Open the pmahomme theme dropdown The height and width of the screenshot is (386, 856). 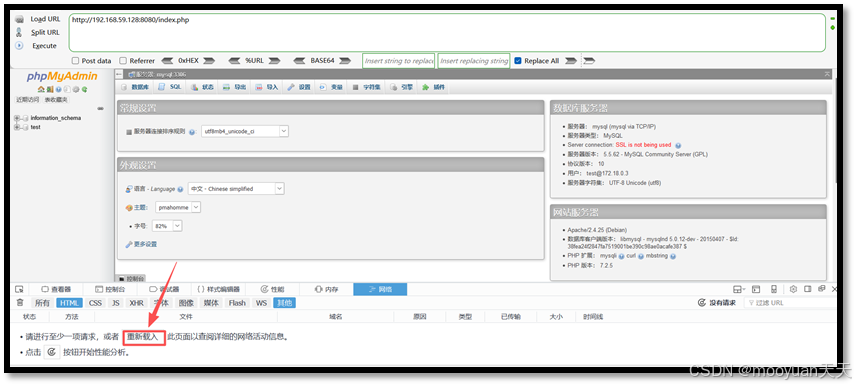pos(179,207)
